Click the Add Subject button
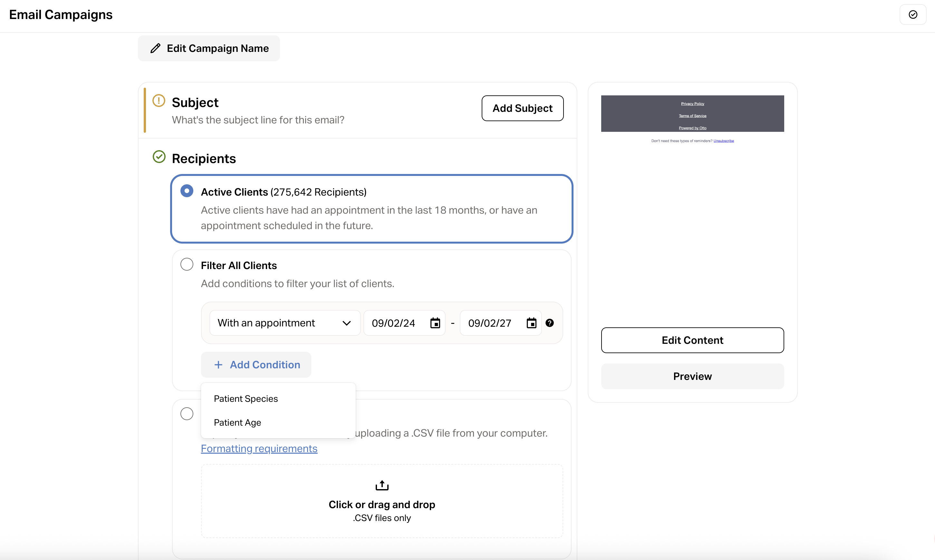Viewport: 935px width, 560px height. tap(522, 108)
